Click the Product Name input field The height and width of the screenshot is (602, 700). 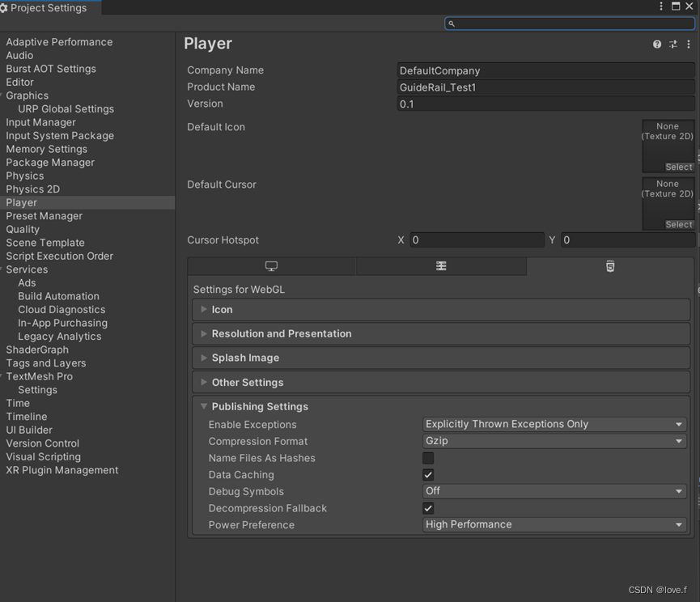545,87
